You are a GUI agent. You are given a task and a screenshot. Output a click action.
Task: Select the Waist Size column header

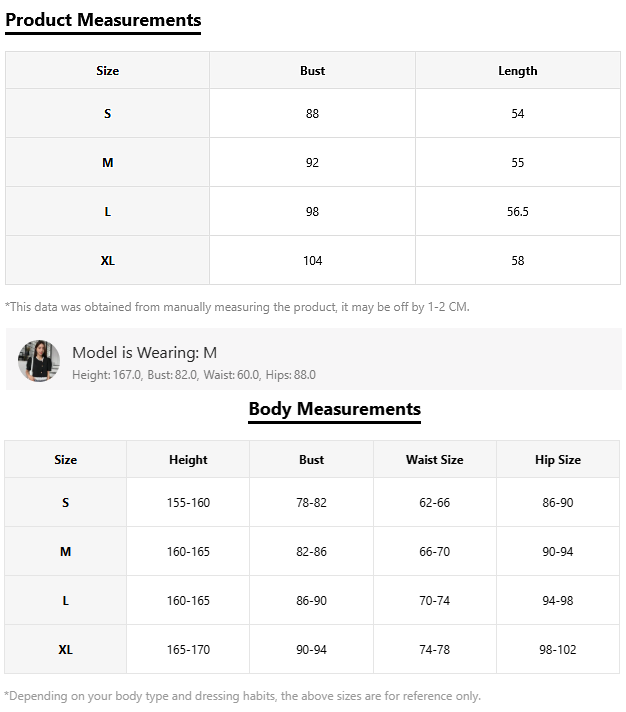tap(434, 460)
